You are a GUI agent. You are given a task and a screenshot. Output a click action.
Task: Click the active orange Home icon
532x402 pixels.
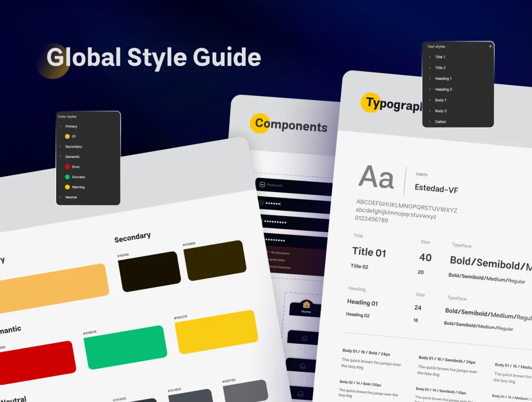tap(306, 304)
